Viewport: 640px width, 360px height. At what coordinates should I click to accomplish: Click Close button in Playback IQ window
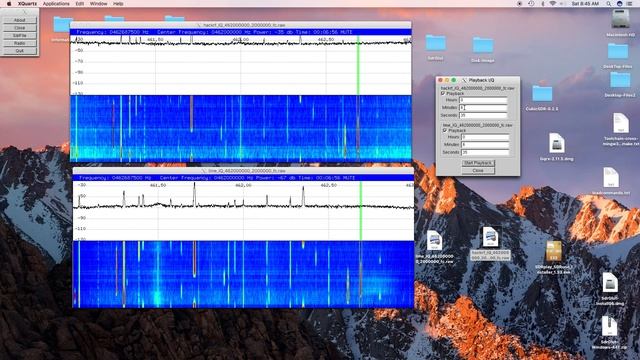478,171
